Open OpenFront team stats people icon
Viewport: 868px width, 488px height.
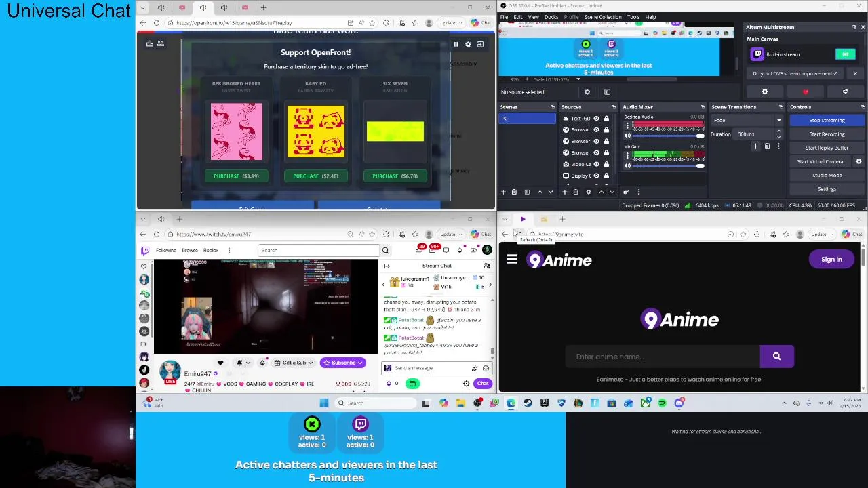click(161, 43)
